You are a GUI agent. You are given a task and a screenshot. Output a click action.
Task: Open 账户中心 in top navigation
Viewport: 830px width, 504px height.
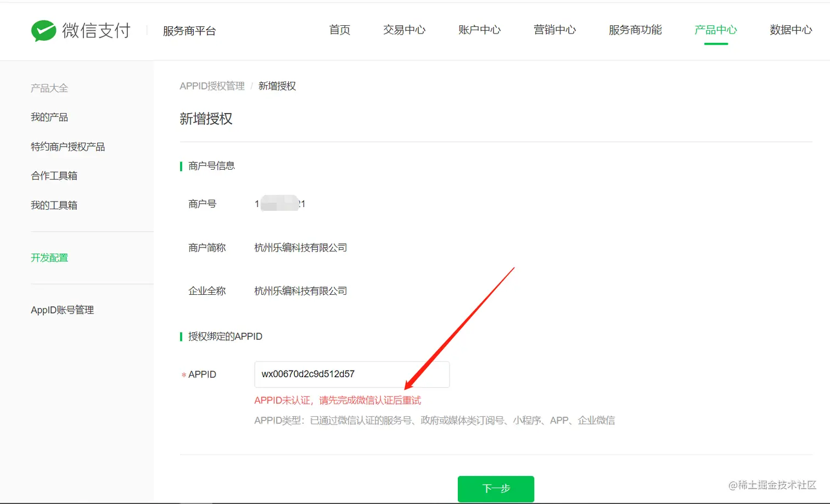click(479, 30)
